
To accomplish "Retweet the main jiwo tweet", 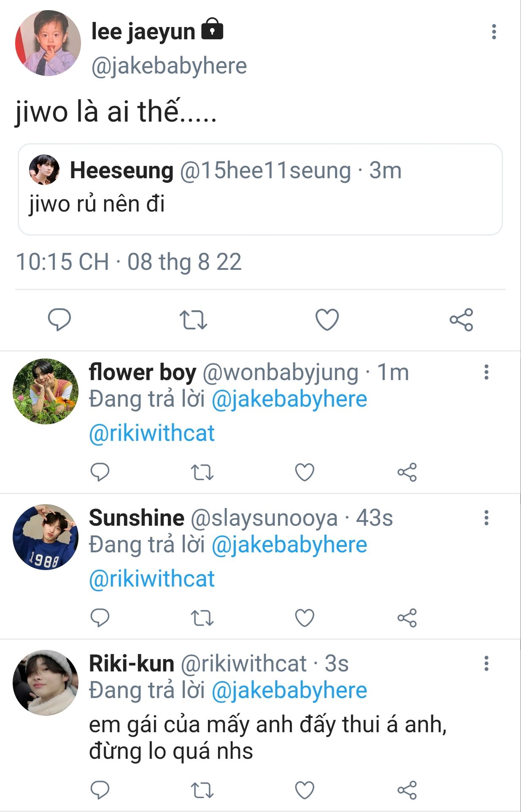I will coord(193,319).
